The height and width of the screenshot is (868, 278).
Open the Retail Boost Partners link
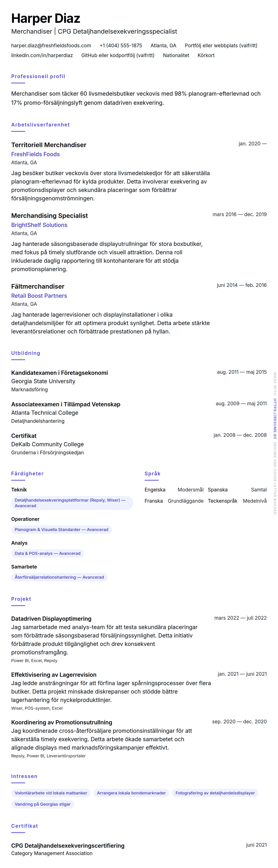pyautogui.click(x=39, y=296)
